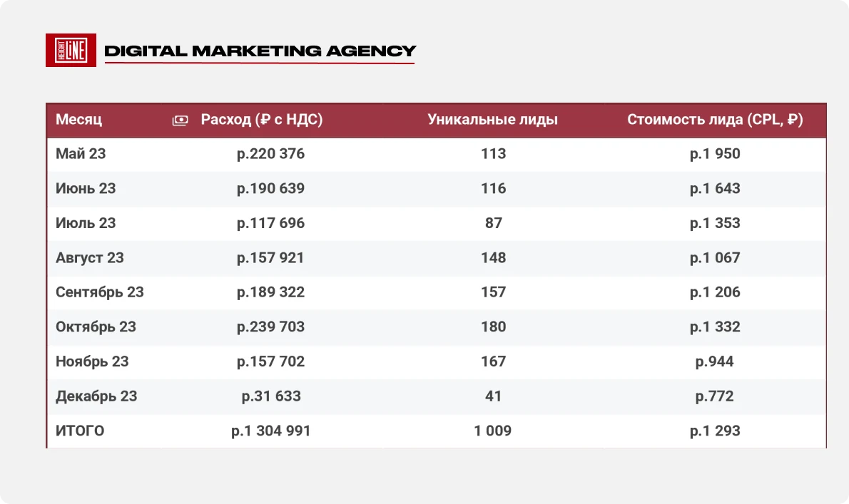Select the total leads value 1 009
This screenshot has height=504, width=849.
493,431
